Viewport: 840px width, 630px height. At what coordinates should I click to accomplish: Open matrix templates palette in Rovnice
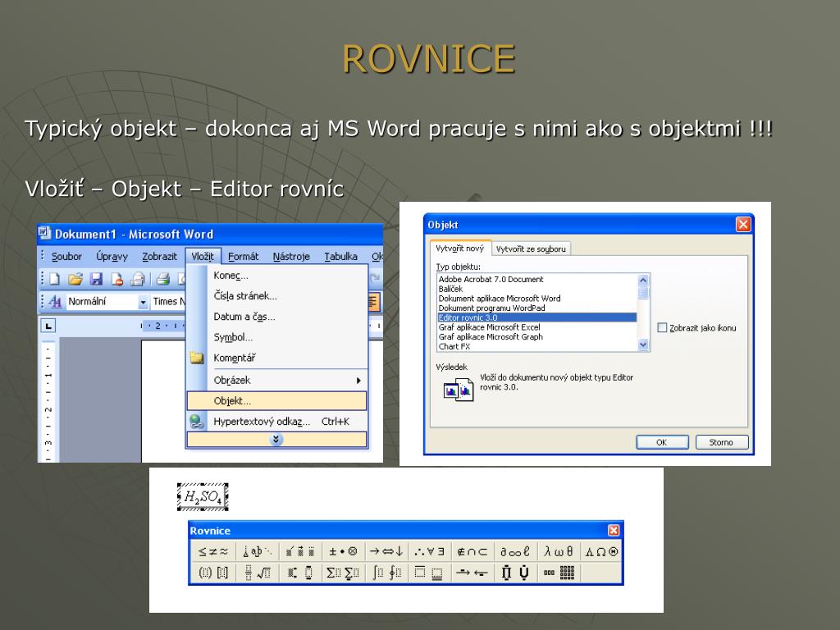(558, 573)
